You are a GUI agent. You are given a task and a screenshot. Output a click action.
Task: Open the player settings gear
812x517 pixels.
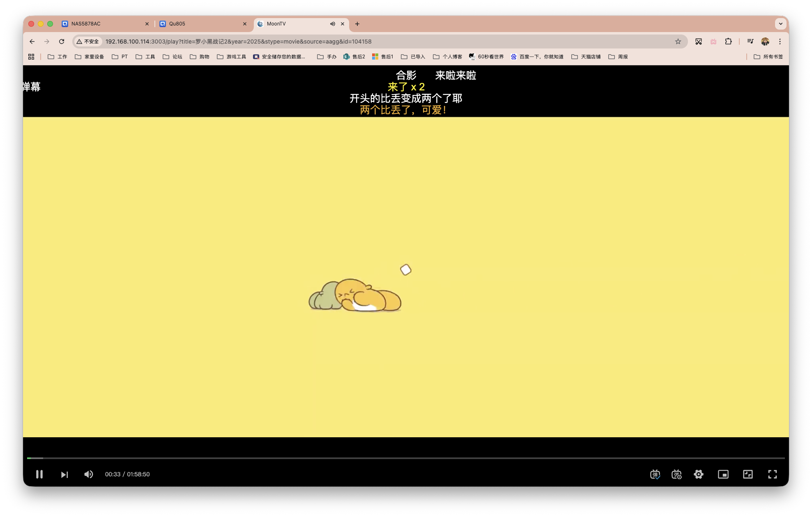click(x=699, y=474)
